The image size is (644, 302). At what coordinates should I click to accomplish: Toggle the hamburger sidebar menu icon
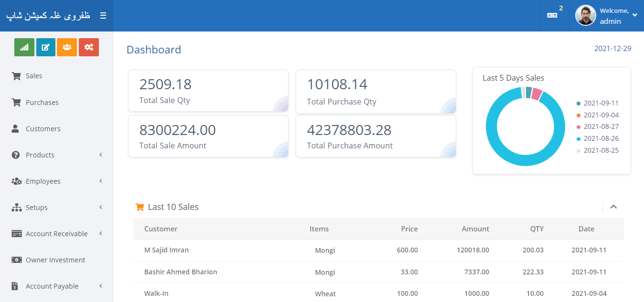(103, 16)
